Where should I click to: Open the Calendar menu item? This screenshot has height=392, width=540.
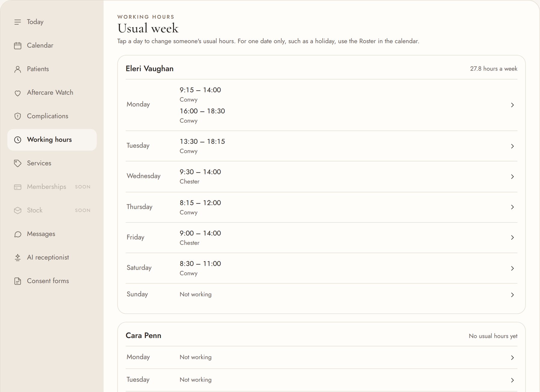coord(52,46)
